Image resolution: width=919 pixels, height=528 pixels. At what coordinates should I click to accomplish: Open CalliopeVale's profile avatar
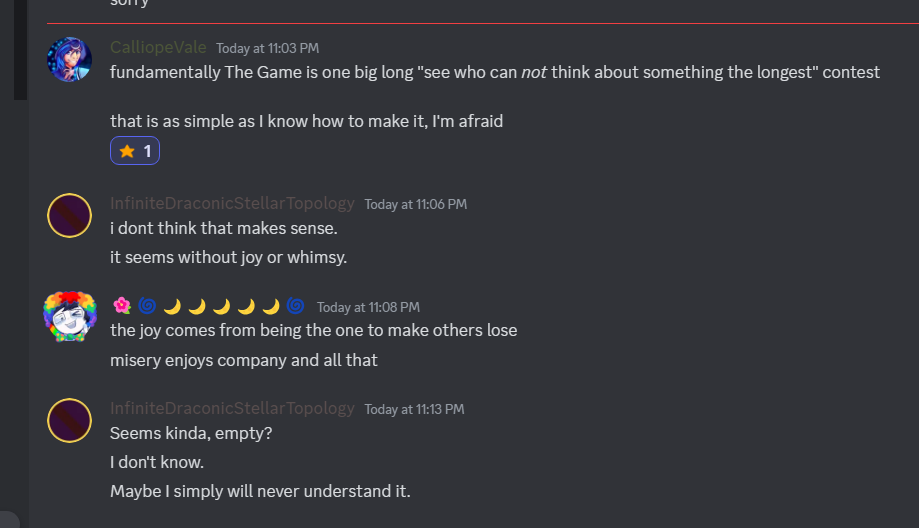(x=70, y=59)
